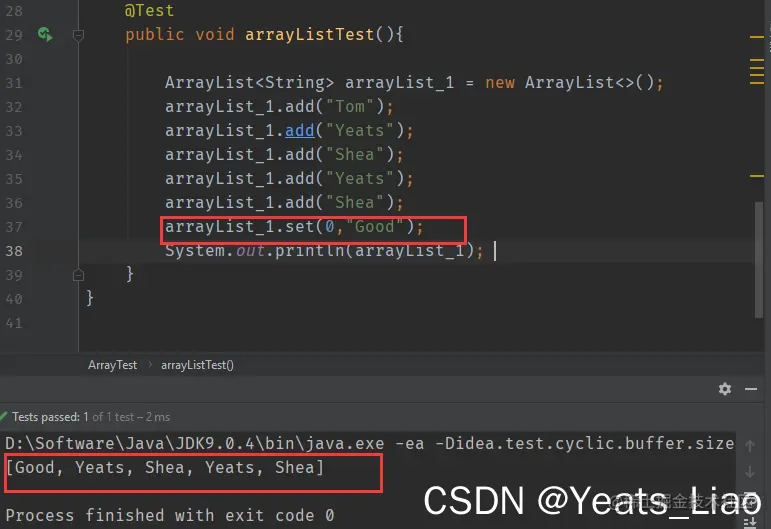Click line number 37 in the gutter

tap(14, 227)
